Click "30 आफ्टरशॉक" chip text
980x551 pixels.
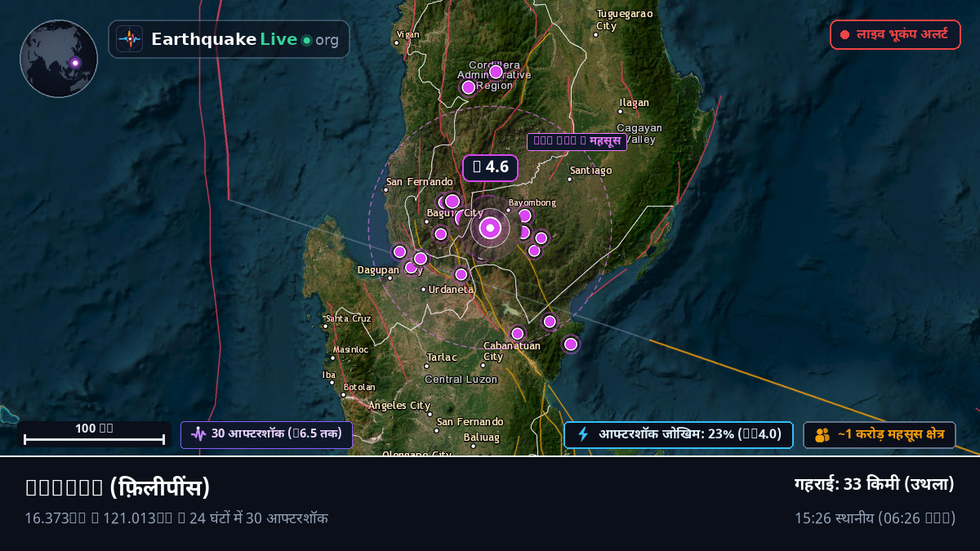tap(276, 434)
